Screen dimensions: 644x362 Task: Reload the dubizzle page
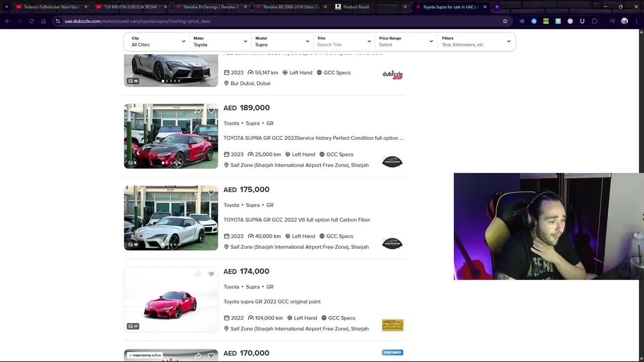coord(31,21)
